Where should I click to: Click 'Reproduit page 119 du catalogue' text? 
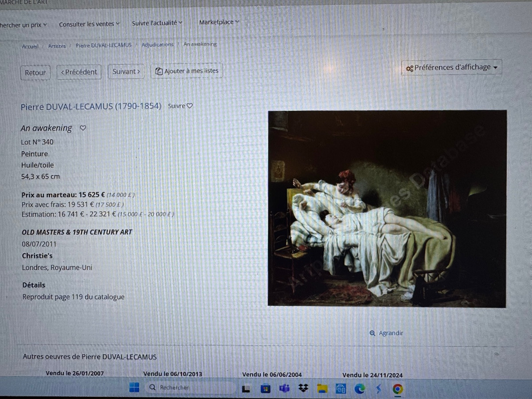74,297
